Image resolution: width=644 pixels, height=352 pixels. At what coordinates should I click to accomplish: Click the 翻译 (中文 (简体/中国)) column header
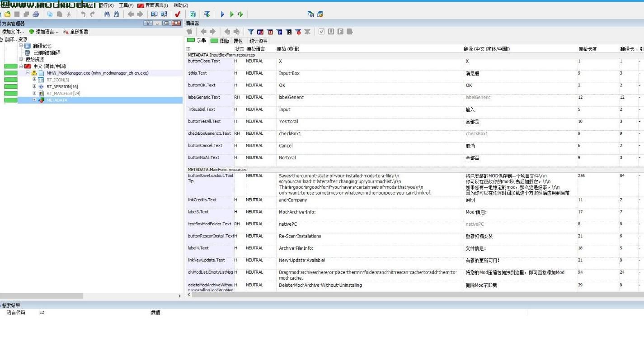pyautogui.click(x=520, y=49)
